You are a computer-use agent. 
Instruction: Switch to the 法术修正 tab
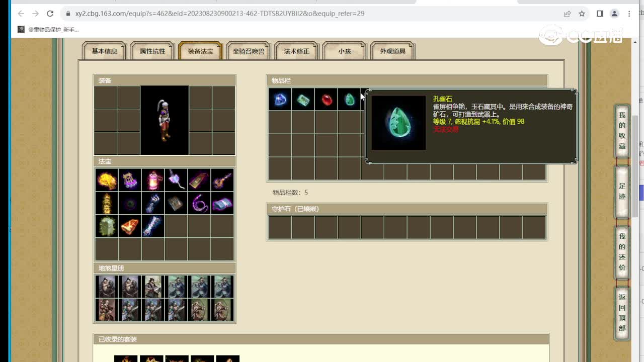click(297, 51)
